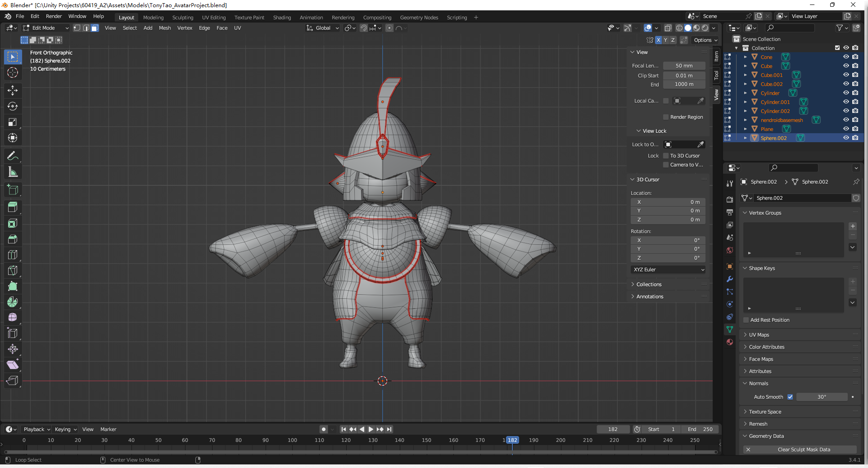Image resolution: width=868 pixels, height=468 pixels.
Task: Activate the Annotate pencil tool
Action: pyautogui.click(x=13, y=156)
